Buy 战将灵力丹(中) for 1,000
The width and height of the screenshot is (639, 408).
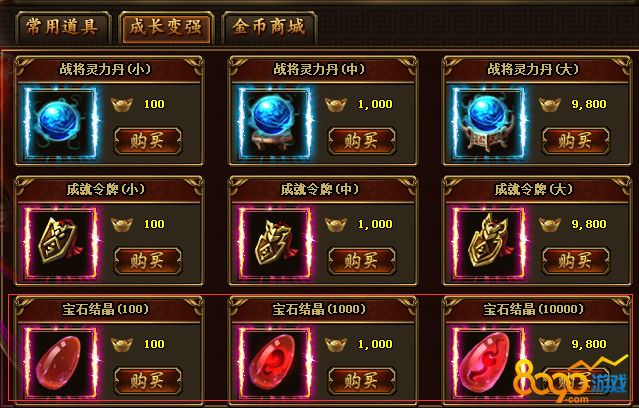tap(361, 141)
